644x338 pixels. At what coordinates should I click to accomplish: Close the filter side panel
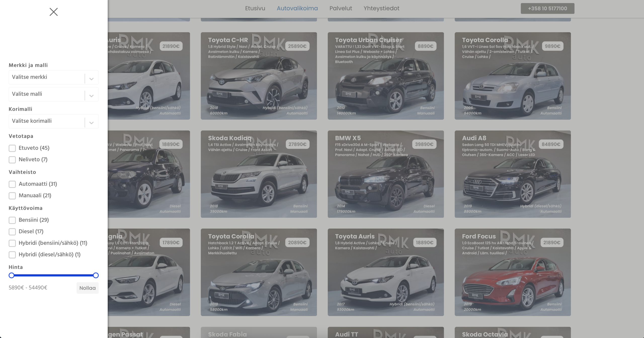click(54, 12)
